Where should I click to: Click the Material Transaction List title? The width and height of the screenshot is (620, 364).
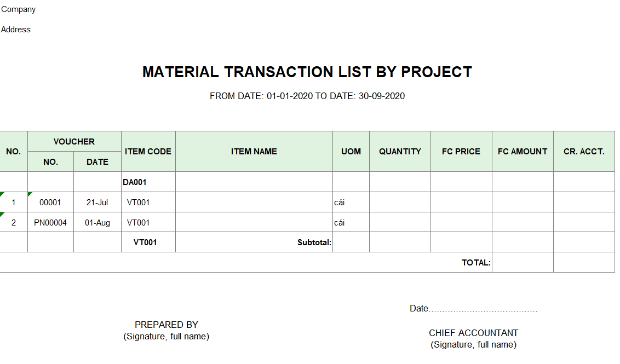point(307,72)
